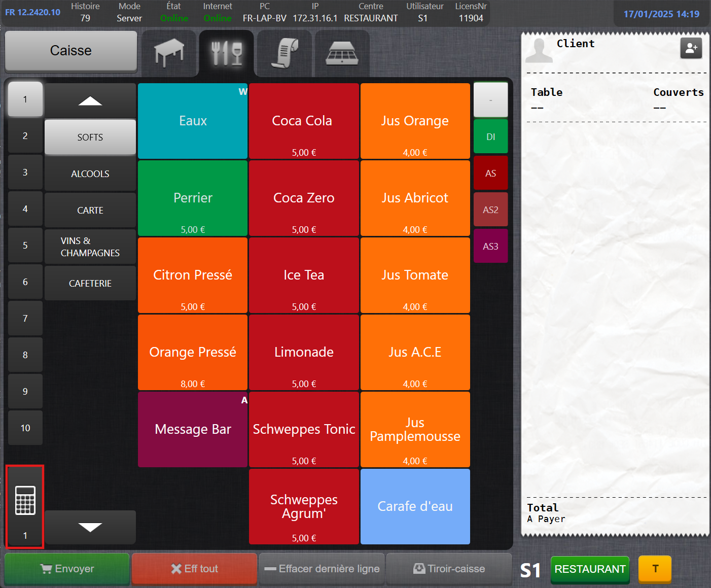
Task: Open the receipt ticket icon tab
Action: pyautogui.click(x=284, y=53)
